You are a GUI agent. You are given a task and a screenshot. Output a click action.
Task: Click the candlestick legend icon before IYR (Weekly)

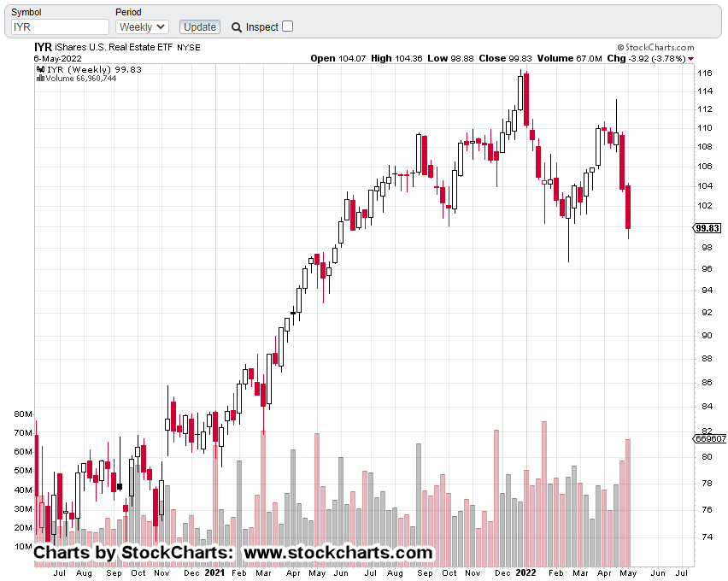point(39,69)
